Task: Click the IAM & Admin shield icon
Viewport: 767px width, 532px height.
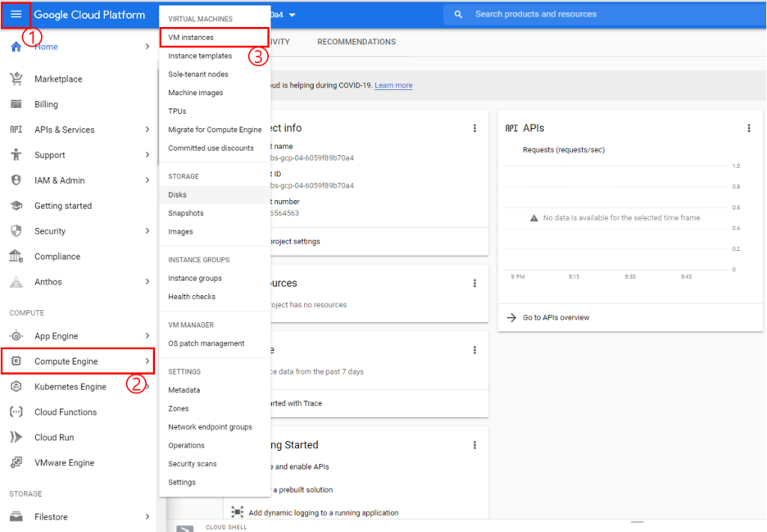Action: pos(16,180)
